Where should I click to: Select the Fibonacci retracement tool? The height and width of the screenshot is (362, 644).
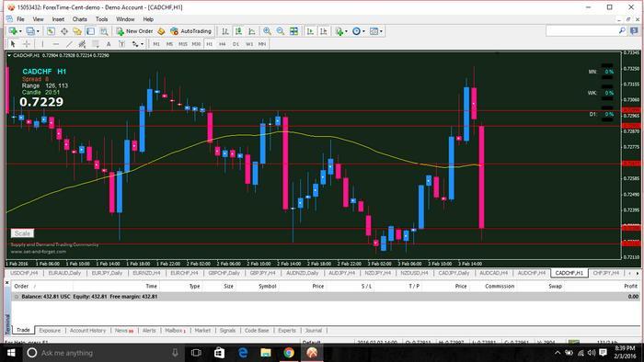click(x=96, y=44)
